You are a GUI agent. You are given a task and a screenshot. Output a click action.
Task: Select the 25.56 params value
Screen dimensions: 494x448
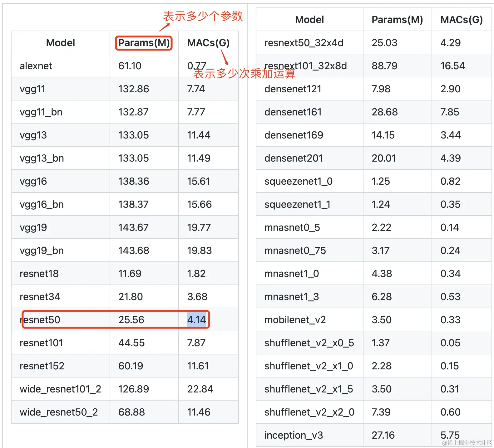click(131, 320)
